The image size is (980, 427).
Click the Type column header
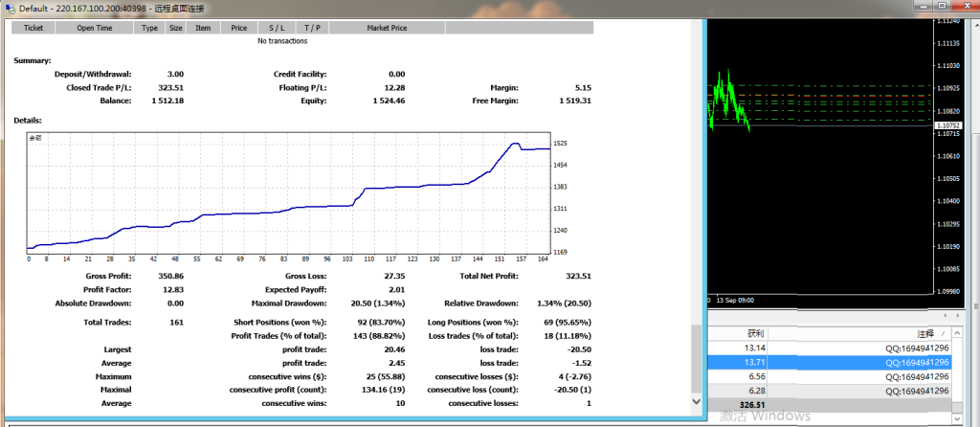point(149,28)
